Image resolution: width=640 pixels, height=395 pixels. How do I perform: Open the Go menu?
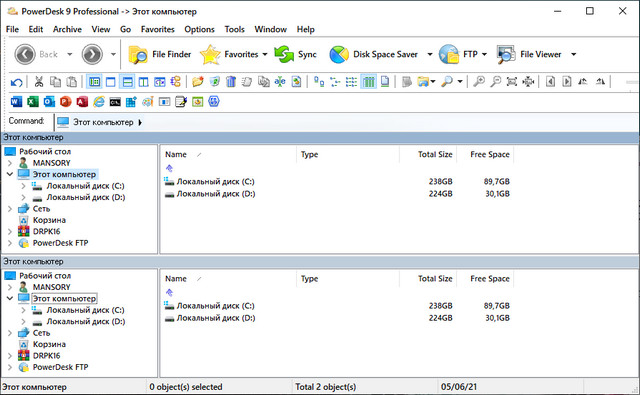tap(125, 29)
